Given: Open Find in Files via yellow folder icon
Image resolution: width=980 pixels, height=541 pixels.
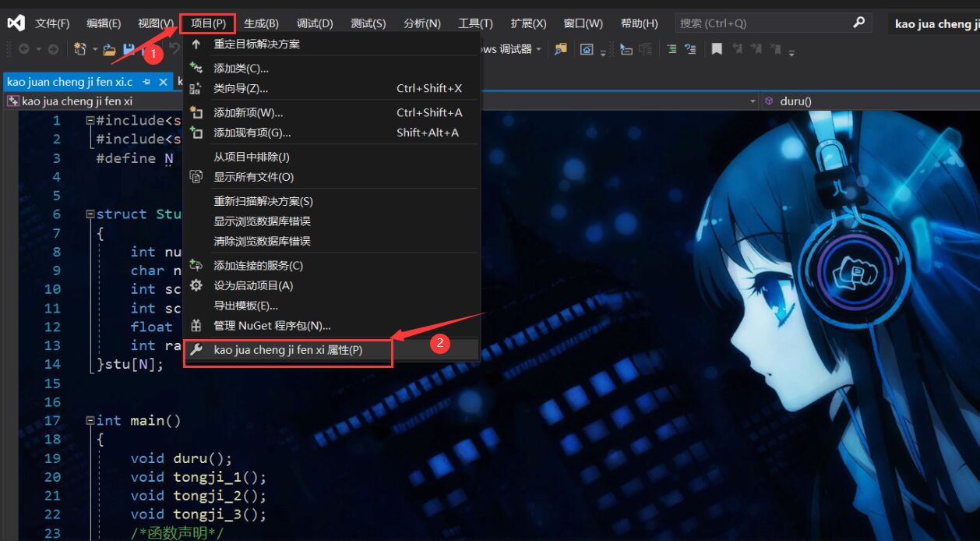Looking at the screenshot, I should coord(559,49).
